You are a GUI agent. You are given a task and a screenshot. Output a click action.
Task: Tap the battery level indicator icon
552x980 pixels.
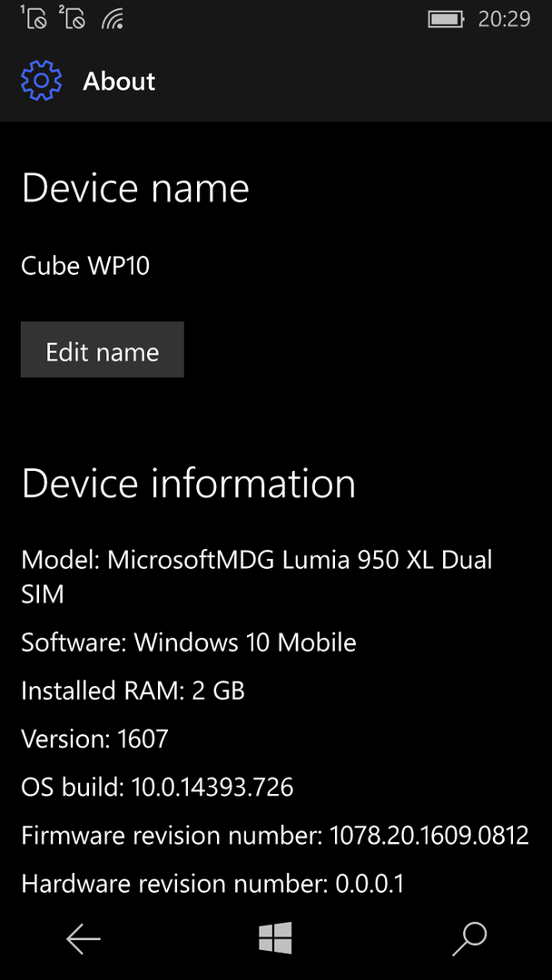click(446, 19)
